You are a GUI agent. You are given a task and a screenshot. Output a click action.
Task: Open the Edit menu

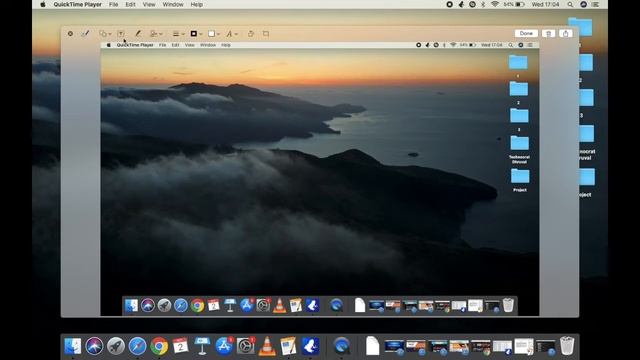(130, 4)
